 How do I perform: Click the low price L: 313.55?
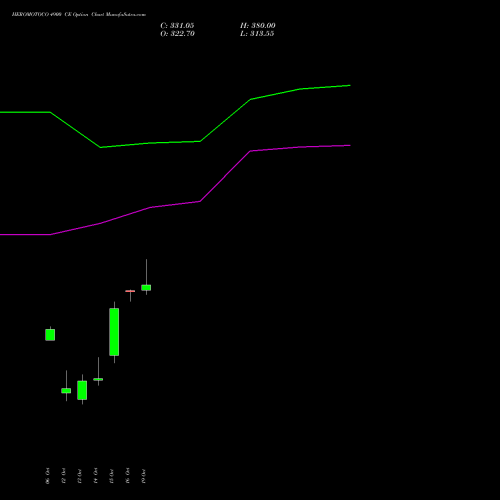tap(257, 34)
